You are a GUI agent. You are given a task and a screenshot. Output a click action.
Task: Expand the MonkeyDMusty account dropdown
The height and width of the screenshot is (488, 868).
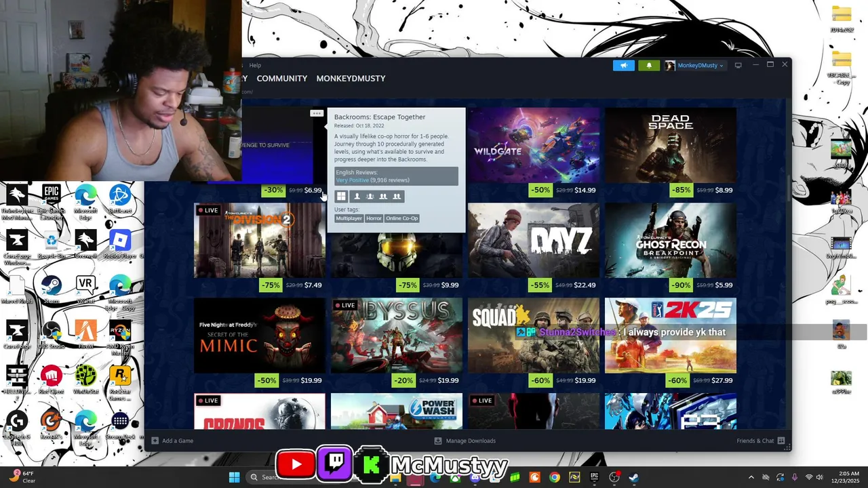(x=694, y=65)
